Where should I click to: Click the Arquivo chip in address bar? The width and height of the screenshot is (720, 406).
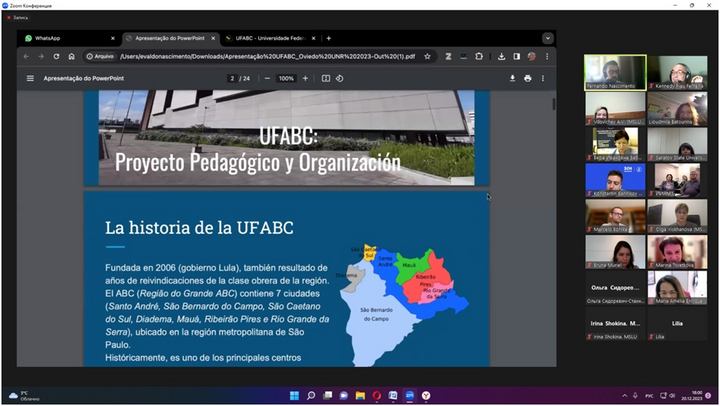99,56
